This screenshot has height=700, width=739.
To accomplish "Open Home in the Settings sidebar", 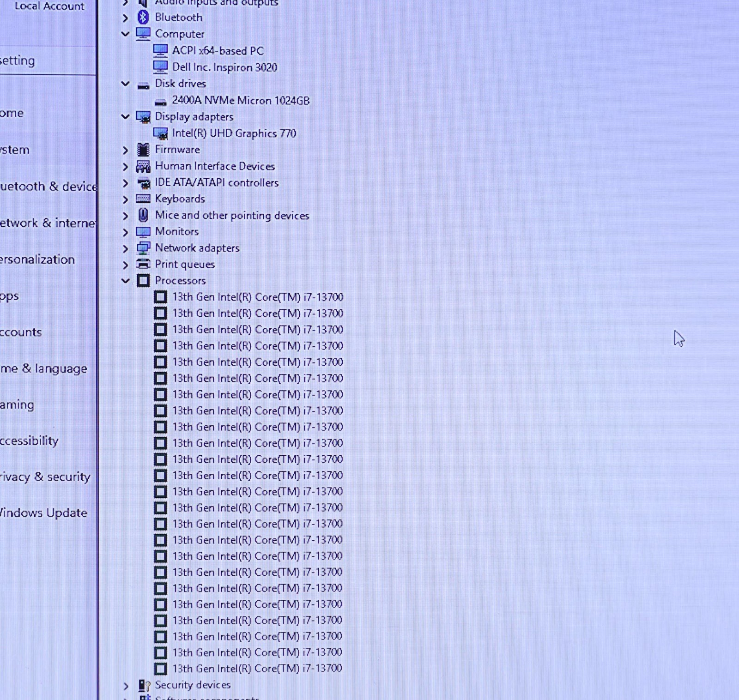I will (12, 113).
